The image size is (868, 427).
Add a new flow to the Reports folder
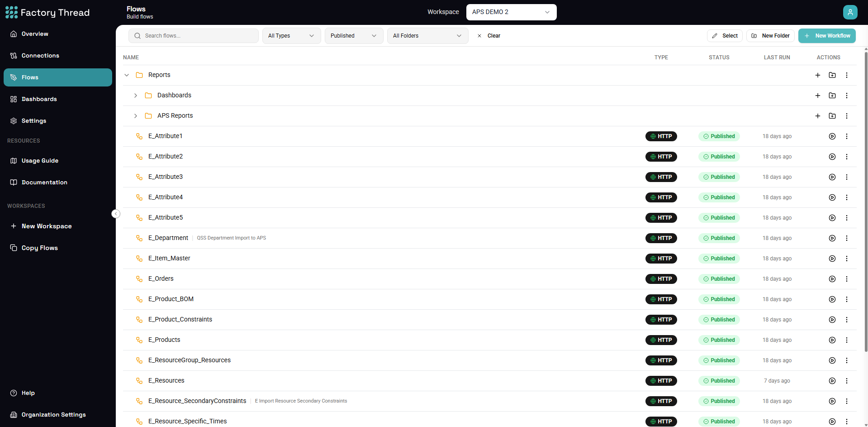(x=818, y=75)
